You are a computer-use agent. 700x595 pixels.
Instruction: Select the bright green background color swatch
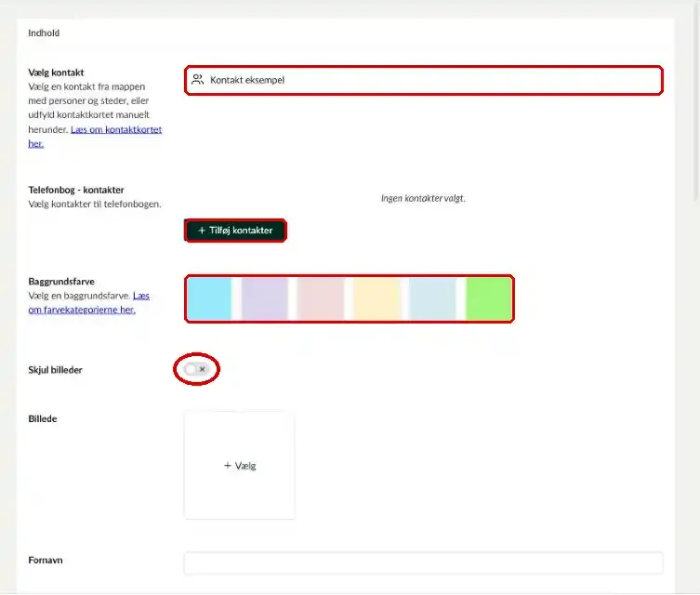[489, 298]
